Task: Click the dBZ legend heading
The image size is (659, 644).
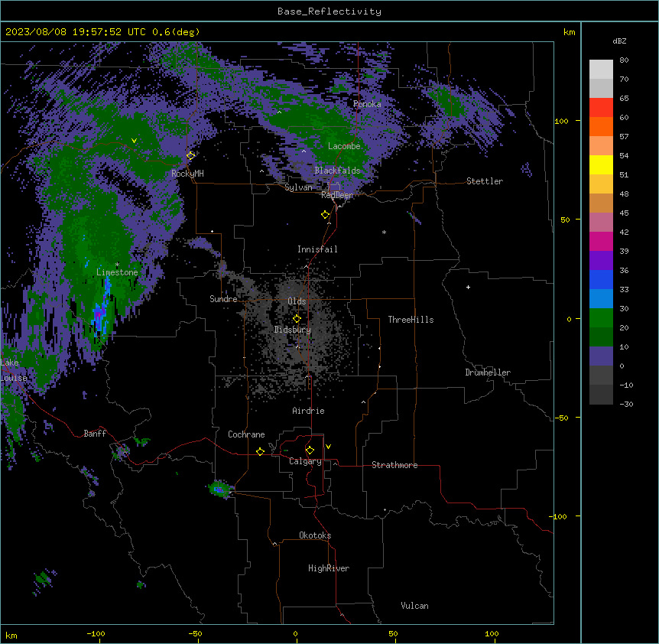Action: (619, 41)
